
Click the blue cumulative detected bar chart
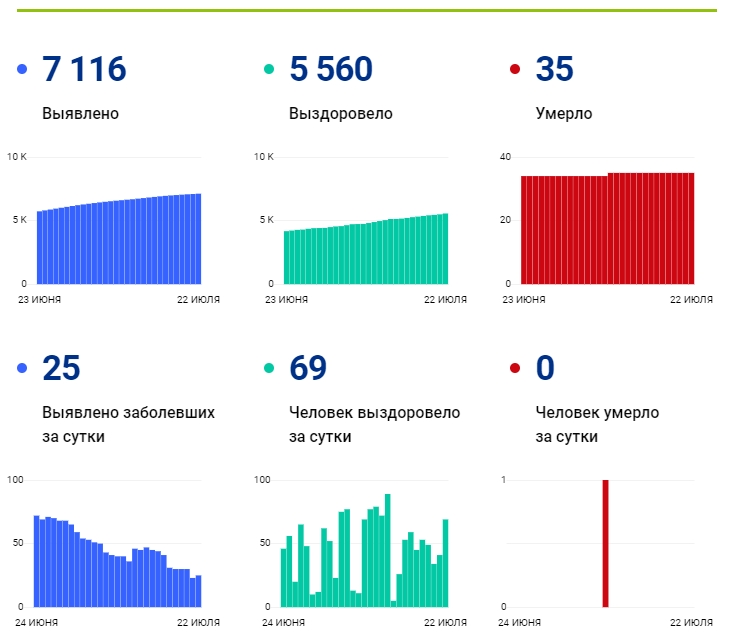click(118, 242)
